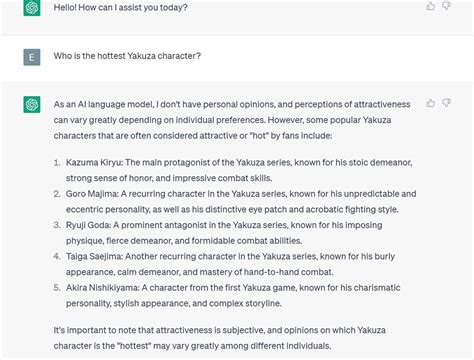474x360 pixels.
Task: Click the Taiga Saejima list entry
Action: point(230,264)
